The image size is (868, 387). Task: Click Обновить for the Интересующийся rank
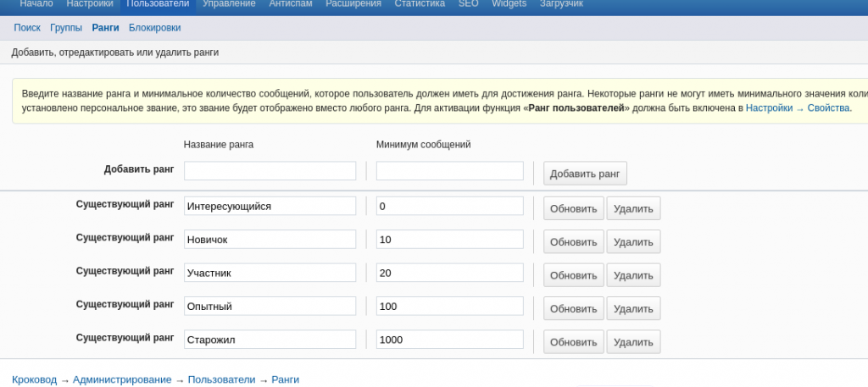point(573,208)
